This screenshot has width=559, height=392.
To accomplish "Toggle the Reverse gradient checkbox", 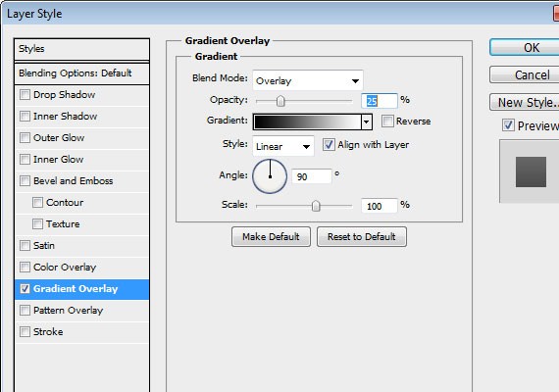I will [387, 122].
